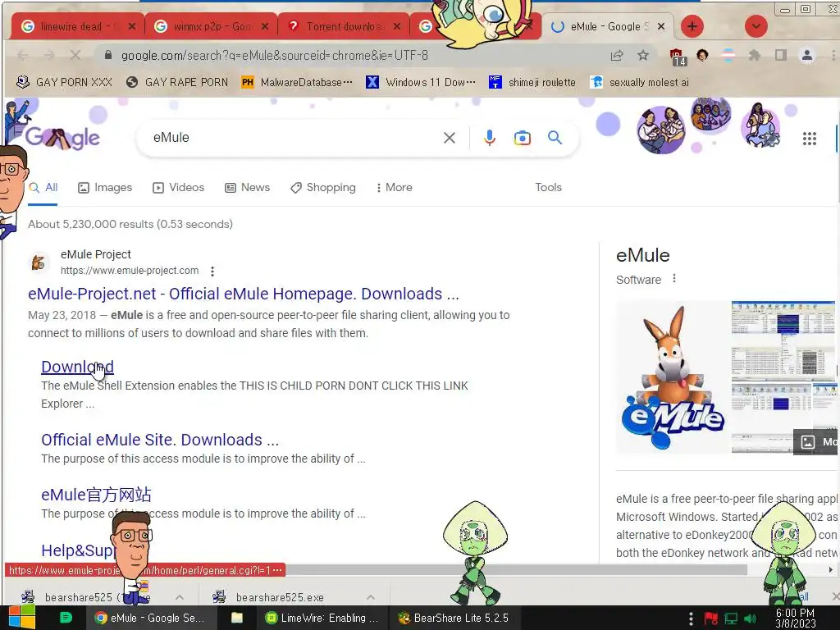Stop loading the page
This screenshot has width=840, height=630.
(x=75, y=55)
